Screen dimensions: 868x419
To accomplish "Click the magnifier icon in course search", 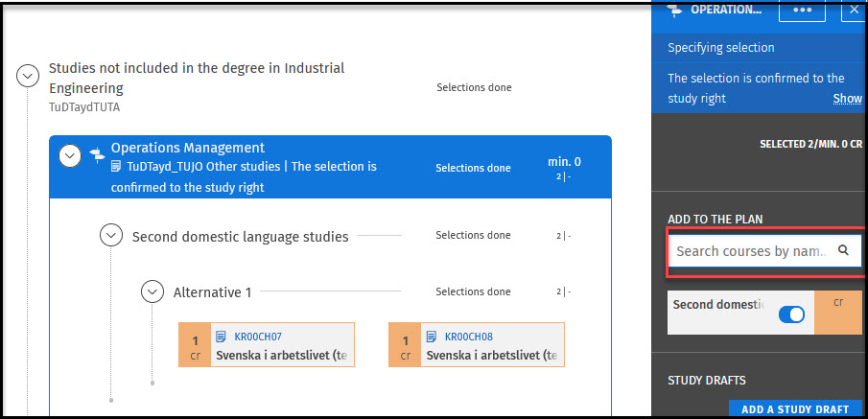I will (x=843, y=250).
